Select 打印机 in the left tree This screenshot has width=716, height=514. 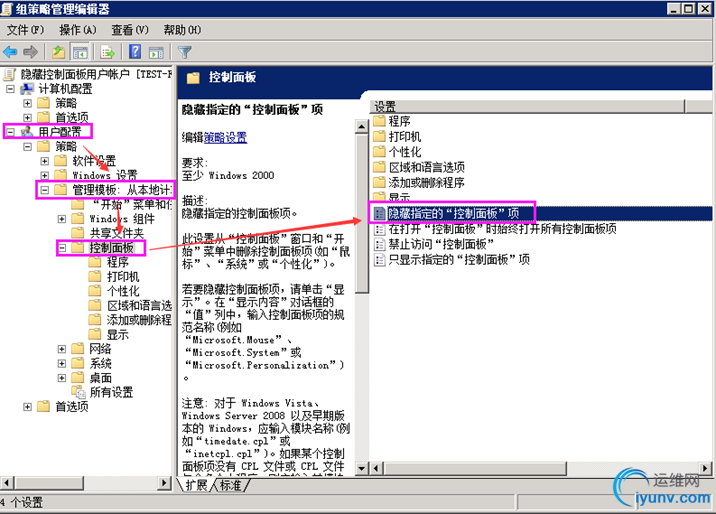(x=123, y=277)
